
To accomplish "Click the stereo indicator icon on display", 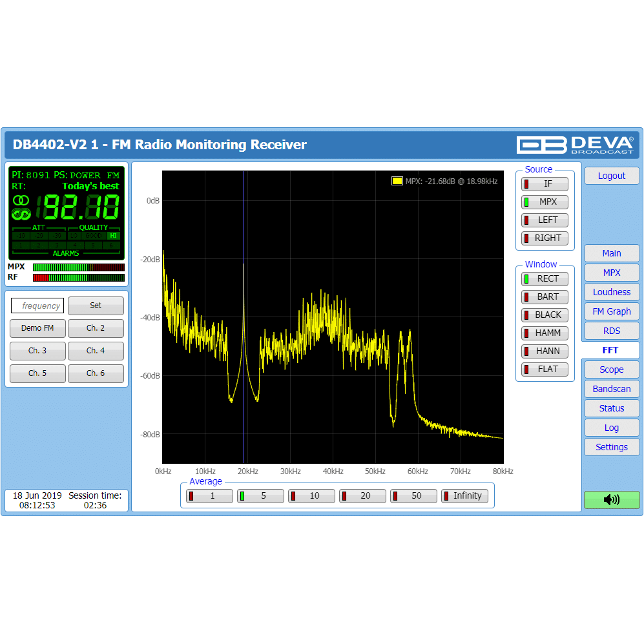I will coord(21,200).
